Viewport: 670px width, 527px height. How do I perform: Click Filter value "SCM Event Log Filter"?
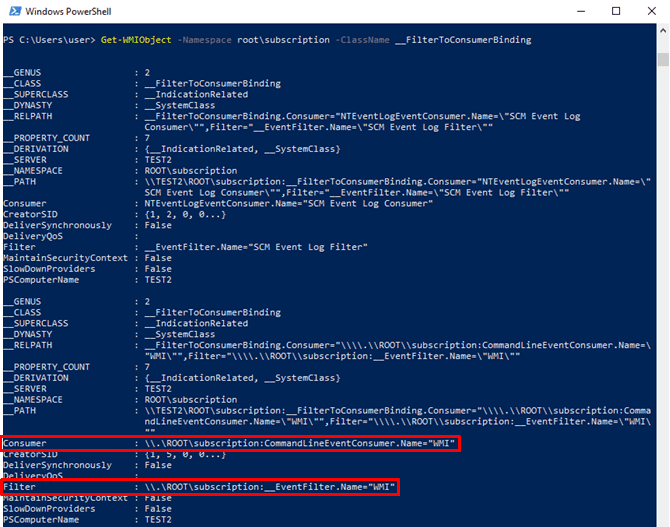[256, 247]
